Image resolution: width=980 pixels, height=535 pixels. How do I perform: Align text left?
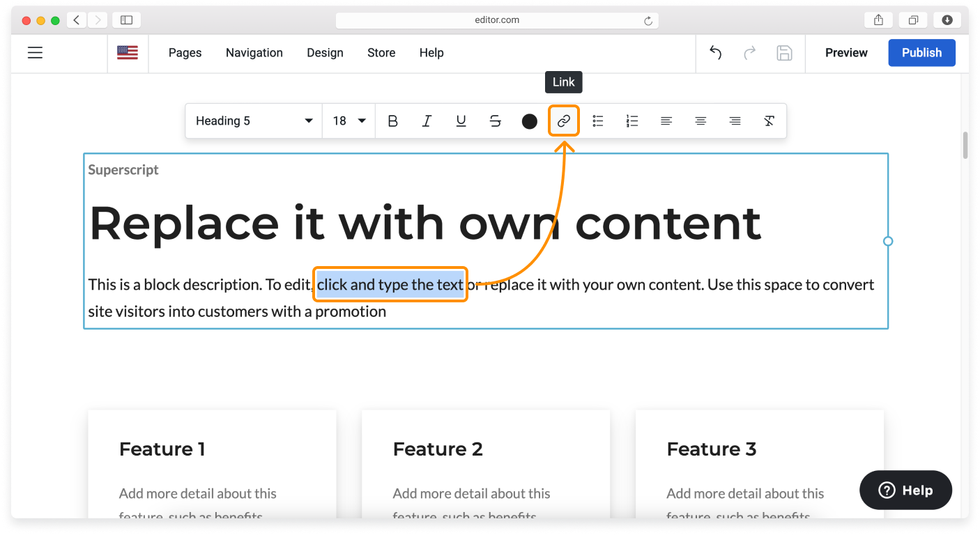point(666,121)
